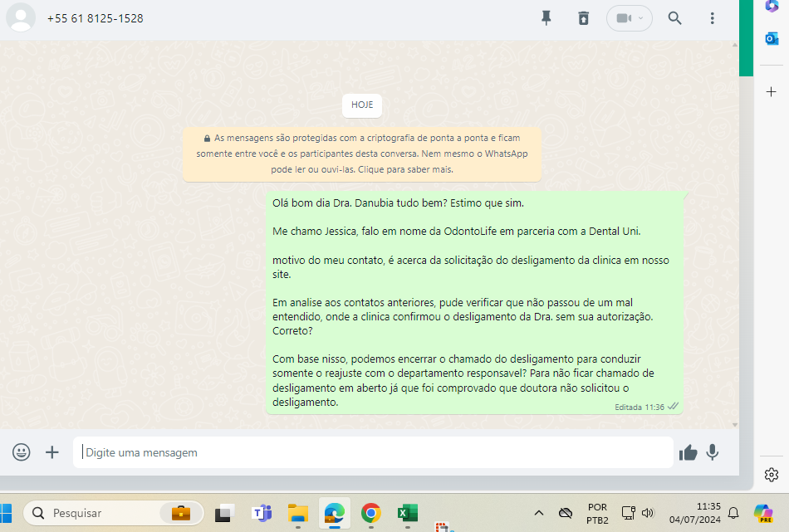Open the end-to-end encryption notice
The width and height of the screenshot is (789, 532).
point(362,154)
